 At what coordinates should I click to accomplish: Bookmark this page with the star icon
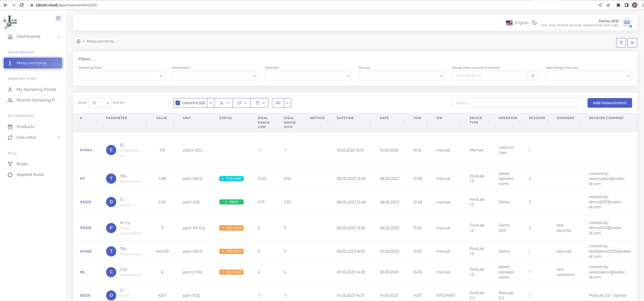(x=608, y=5)
